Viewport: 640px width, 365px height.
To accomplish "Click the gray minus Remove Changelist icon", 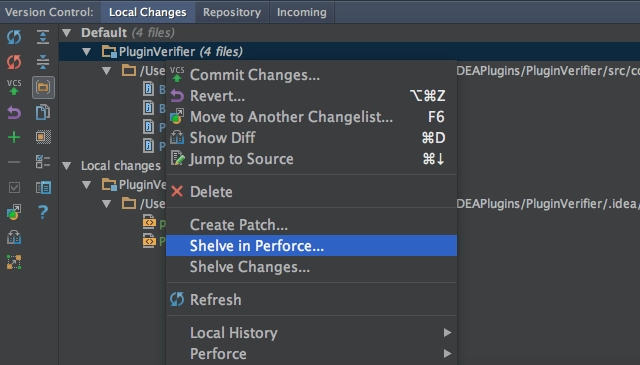I will point(14,162).
